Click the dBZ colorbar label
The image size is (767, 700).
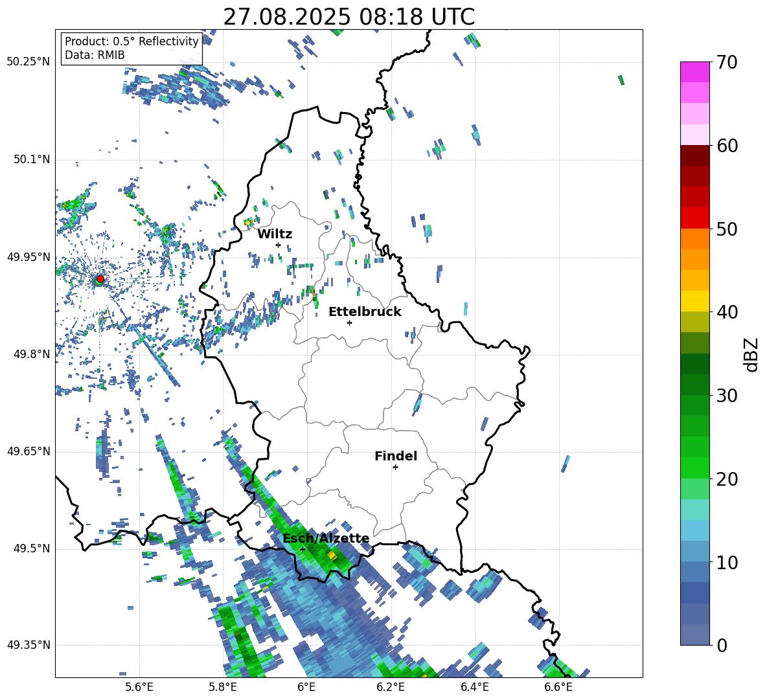click(x=751, y=354)
